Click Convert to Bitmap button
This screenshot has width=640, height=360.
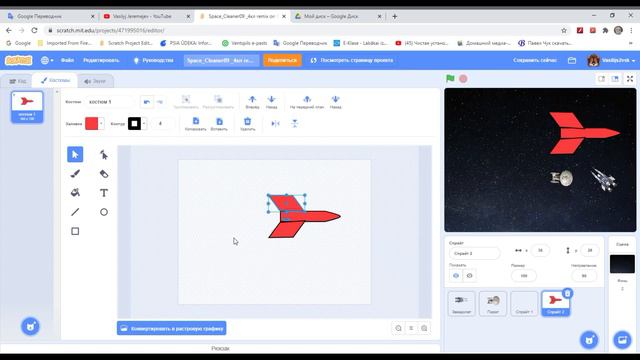(171, 328)
